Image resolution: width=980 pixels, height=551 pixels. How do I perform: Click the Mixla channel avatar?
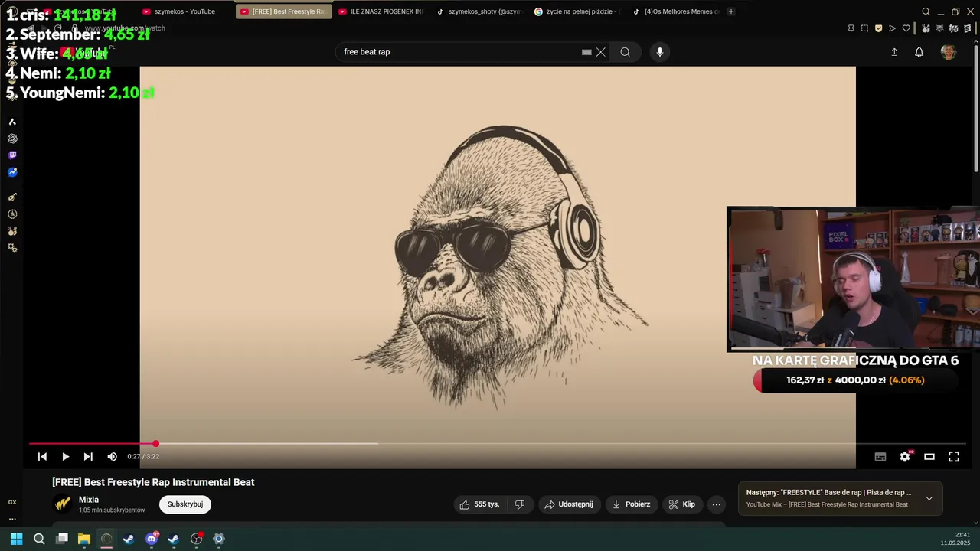point(63,504)
